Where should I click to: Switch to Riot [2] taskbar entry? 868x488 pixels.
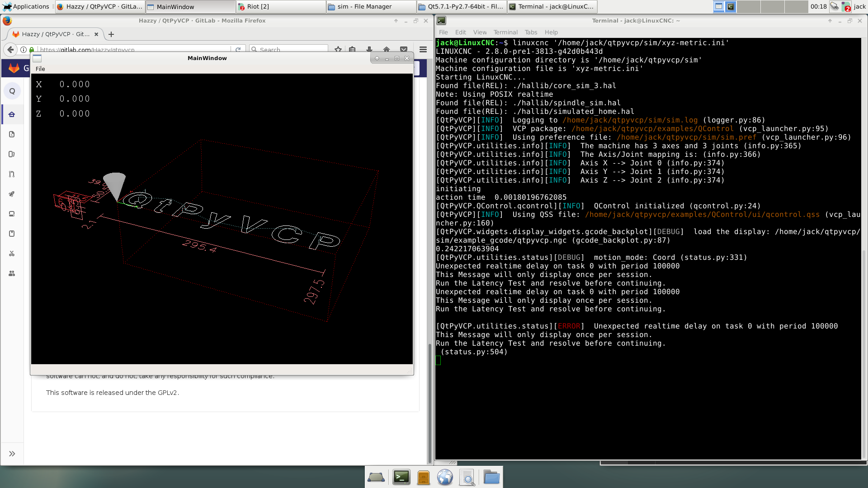tap(281, 6)
